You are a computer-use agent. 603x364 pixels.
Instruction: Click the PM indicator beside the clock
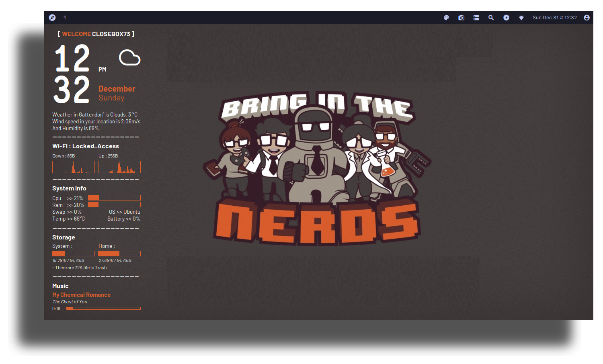coord(103,70)
